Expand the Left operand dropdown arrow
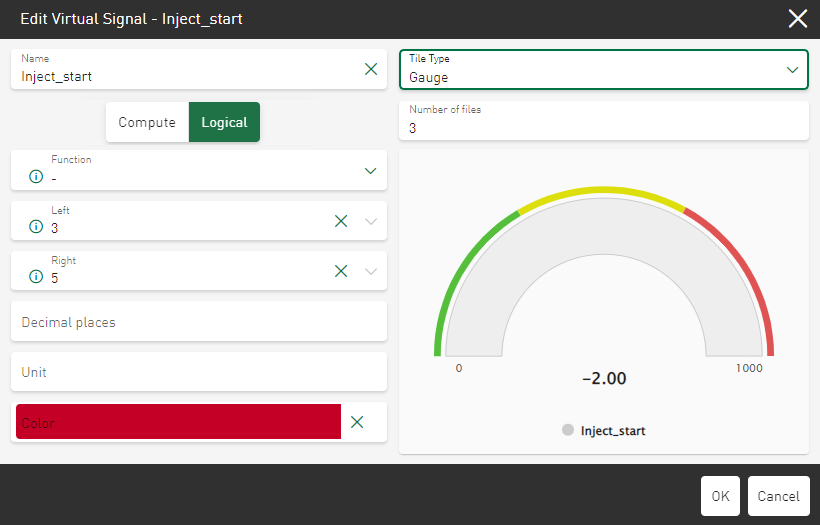 (371, 221)
